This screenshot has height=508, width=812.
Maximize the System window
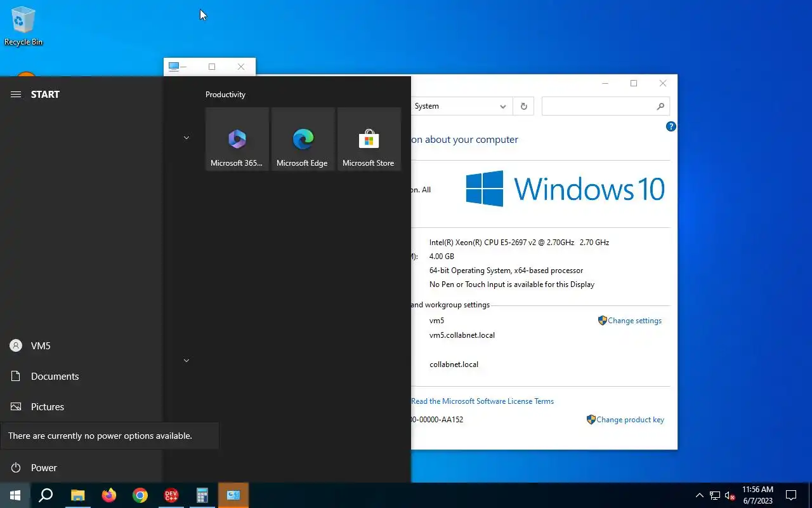pos(634,83)
